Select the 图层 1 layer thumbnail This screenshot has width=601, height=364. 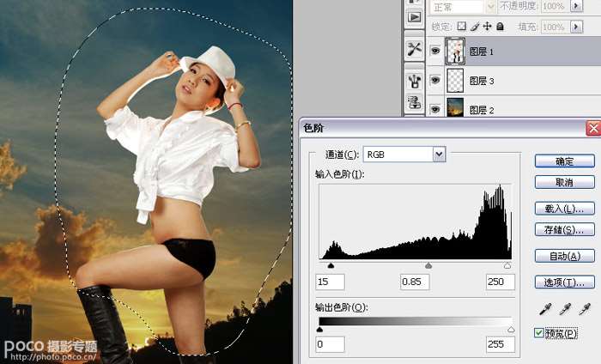point(455,51)
